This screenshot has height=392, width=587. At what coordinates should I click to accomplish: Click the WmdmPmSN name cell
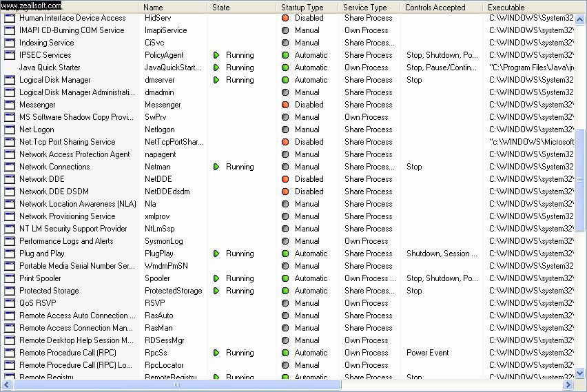pos(166,266)
